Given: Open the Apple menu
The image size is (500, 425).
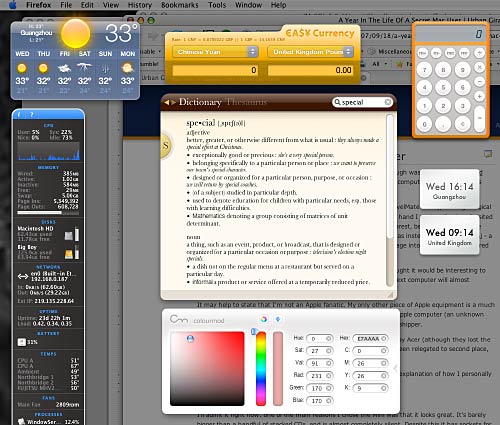Looking at the screenshot, I should 13,5.
